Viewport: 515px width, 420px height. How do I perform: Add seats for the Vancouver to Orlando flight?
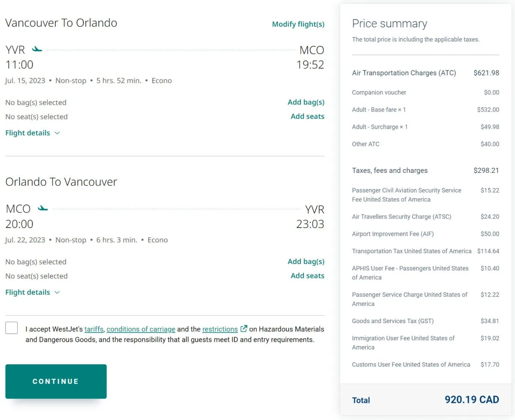[307, 116]
